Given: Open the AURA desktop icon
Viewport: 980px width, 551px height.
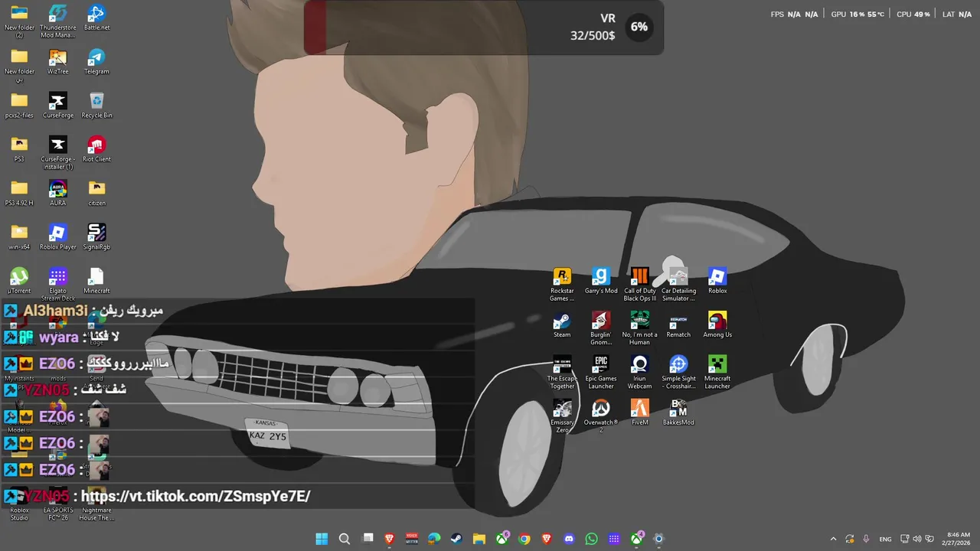Looking at the screenshot, I should 57,193.
